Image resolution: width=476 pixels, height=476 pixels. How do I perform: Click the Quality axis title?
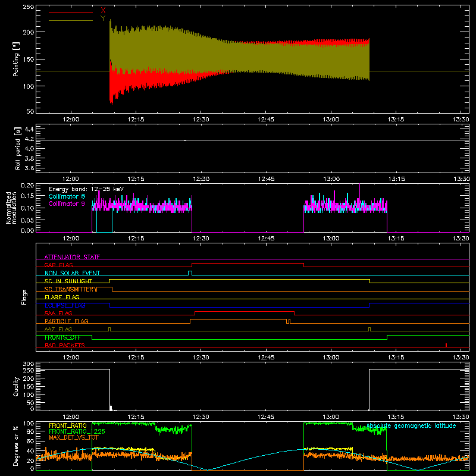click(16, 386)
